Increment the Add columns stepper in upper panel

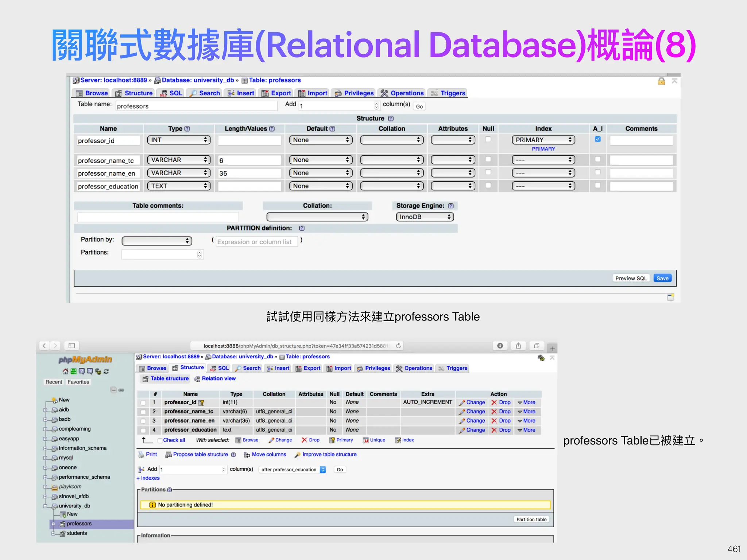376,104
